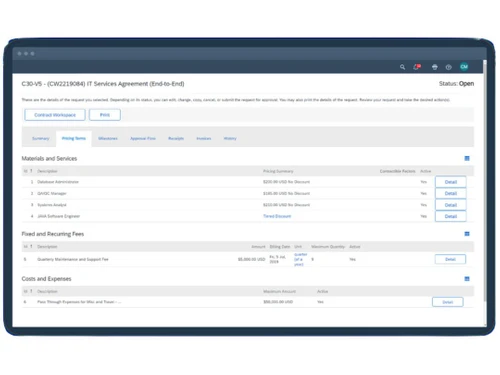Click the Pricing Summary column header
The image size is (500, 375).
coord(278,171)
